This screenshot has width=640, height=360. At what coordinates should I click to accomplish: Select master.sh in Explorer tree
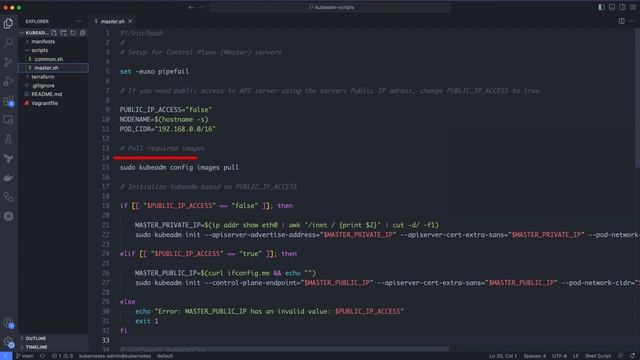pyautogui.click(x=53, y=68)
